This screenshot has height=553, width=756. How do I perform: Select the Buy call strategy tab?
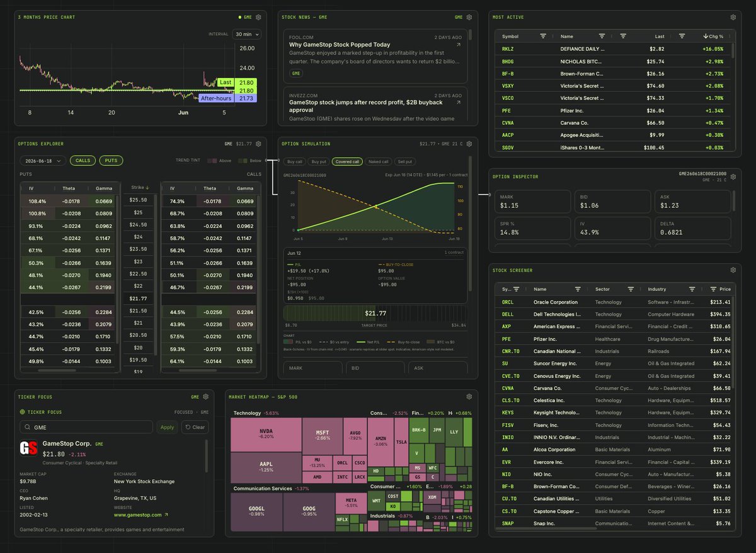294,162
